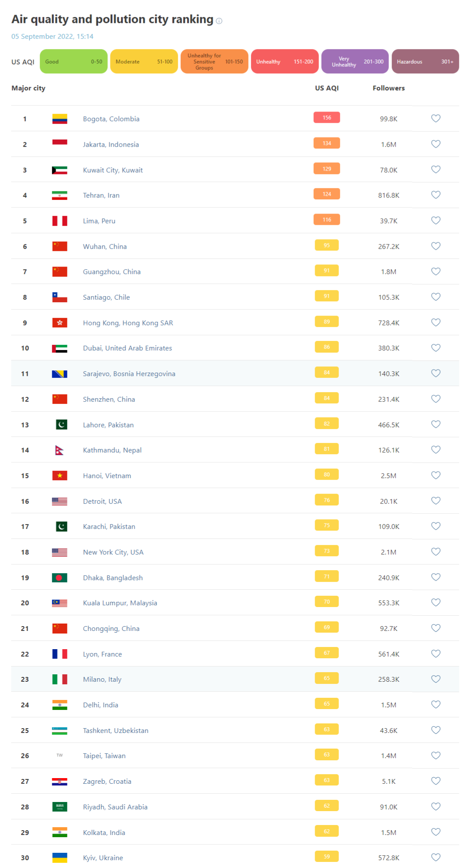Click the Colombia flag icon
The height and width of the screenshot is (868, 461).
point(60,119)
